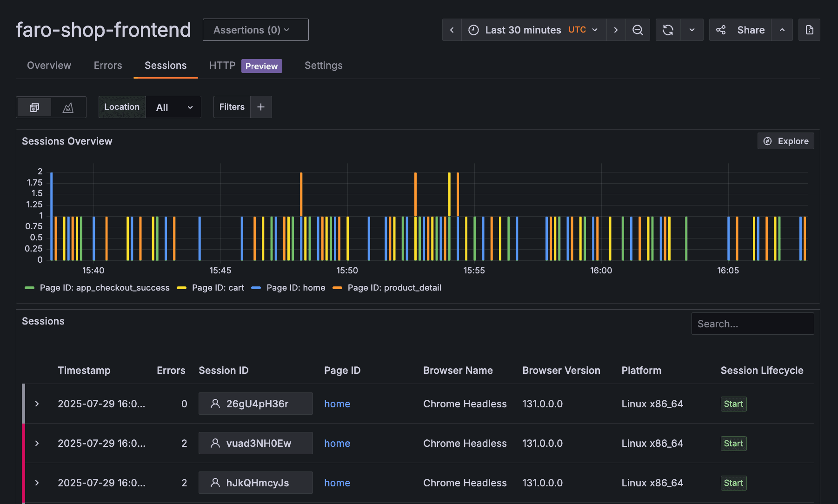The height and width of the screenshot is (504, 838).
Task: Switch to the k6 testing view icon
Action: click(68, 107)
